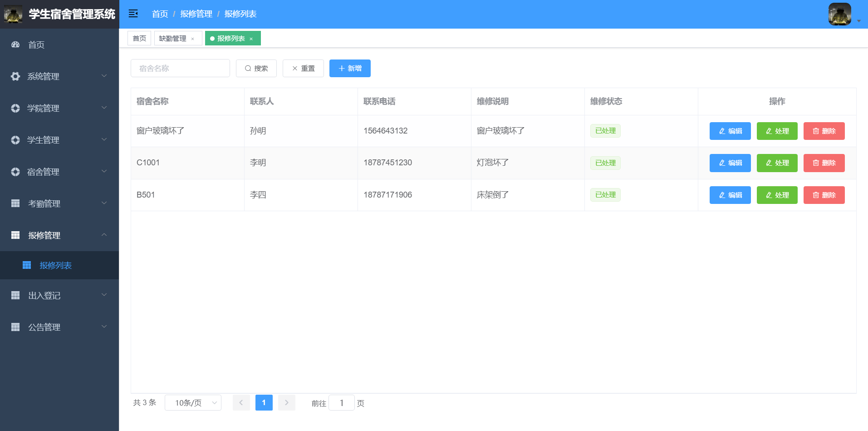Screen dimensions: 868x431
Task: Open the 10条/页 page size dropdown
Action: tap(193, 403)
